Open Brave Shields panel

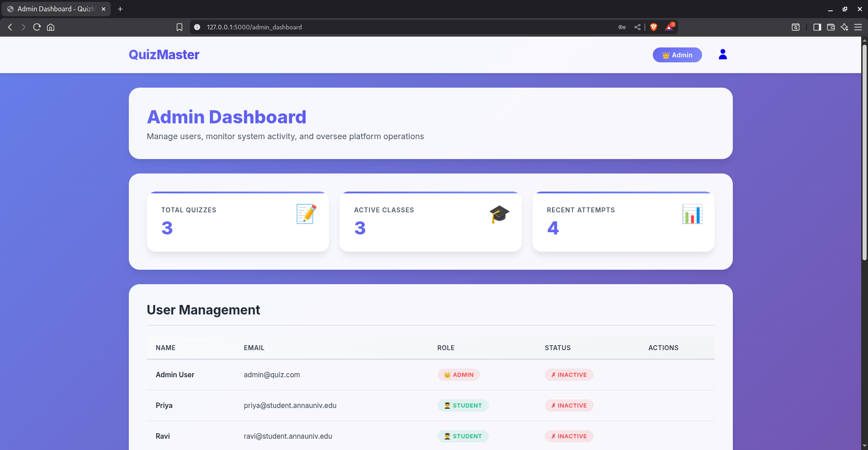pos(654,27)
